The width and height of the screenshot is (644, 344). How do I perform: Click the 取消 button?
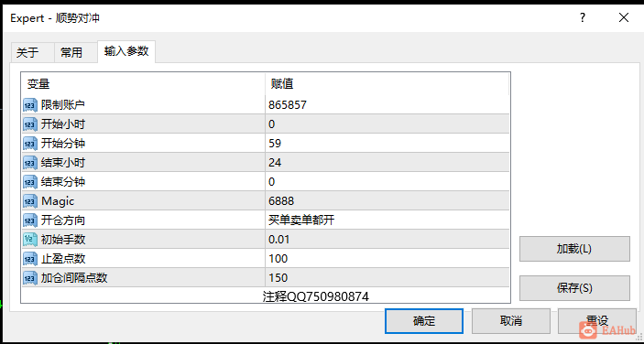pyautogui.click(x=511, y=320)
